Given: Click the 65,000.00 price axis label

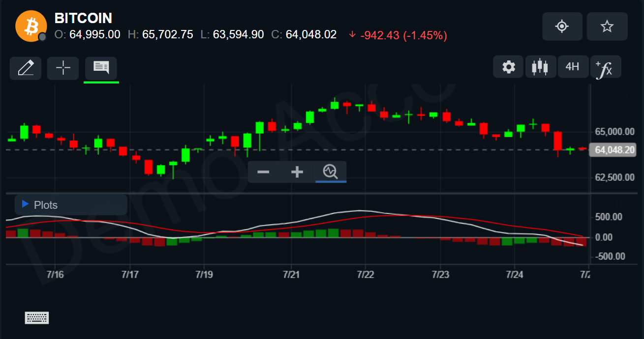Looking at the screenshot, I should point(614,132).
